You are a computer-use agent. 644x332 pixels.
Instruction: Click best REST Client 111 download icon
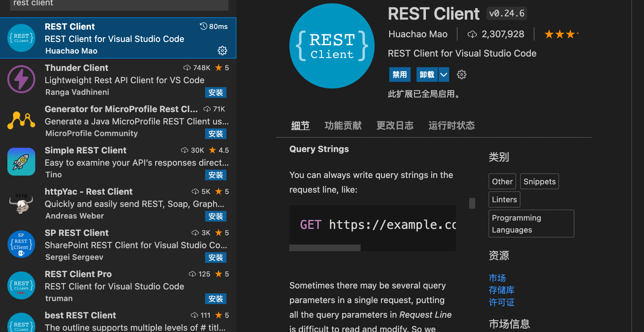(194, 315)
